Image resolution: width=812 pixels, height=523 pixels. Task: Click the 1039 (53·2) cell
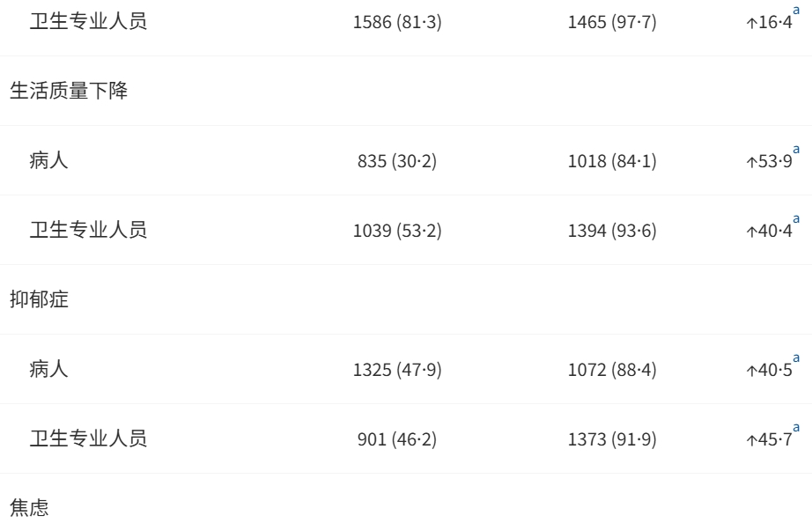[x=397, y=231]
